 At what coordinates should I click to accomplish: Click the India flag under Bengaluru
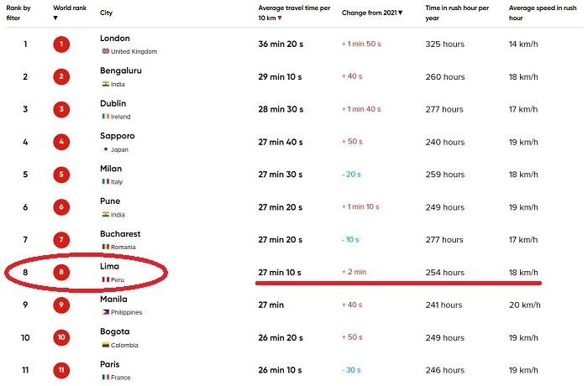tap(104, 84)
